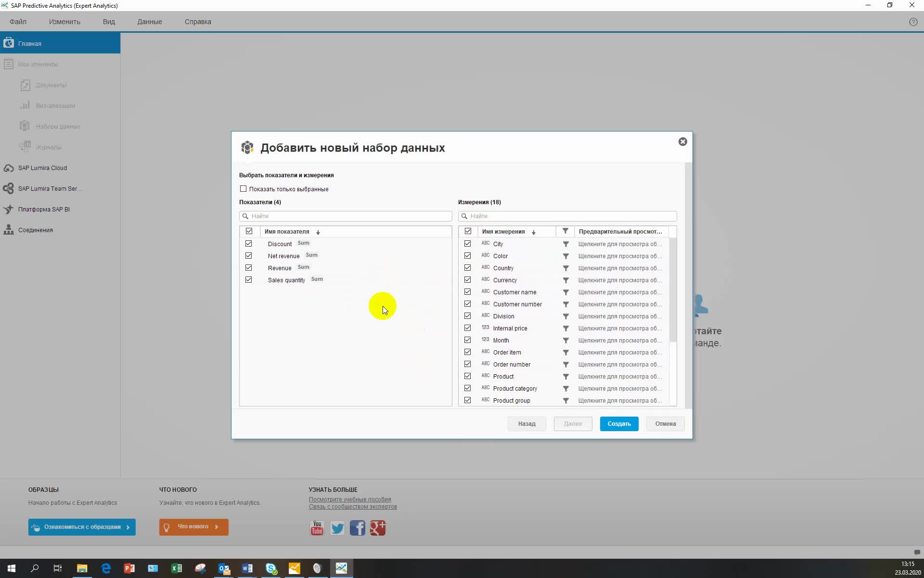Click the Измерения search field
Viewport: 924px width, 578px height.
tap(567, 216)
